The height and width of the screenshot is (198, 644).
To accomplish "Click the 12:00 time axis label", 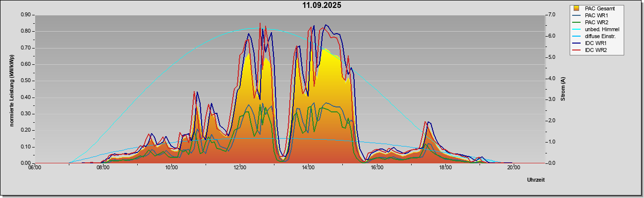I will pyautogui.click(x=240, y=167).
